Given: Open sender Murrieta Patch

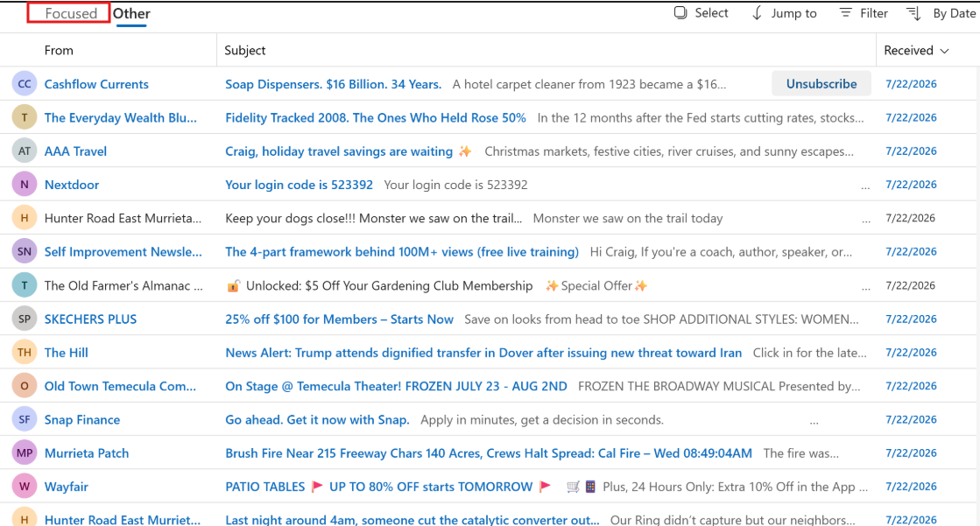Looking at the screenshot, I should [87, 452].
